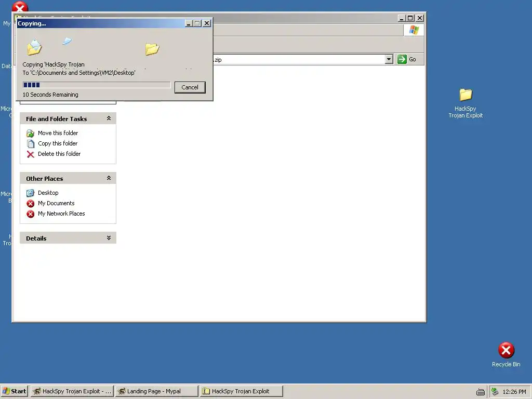The width and height of the screenshot is (532, 399).
Task: Choose Copy this folder link
Action: pyautogui.click(x=58, y=143)
